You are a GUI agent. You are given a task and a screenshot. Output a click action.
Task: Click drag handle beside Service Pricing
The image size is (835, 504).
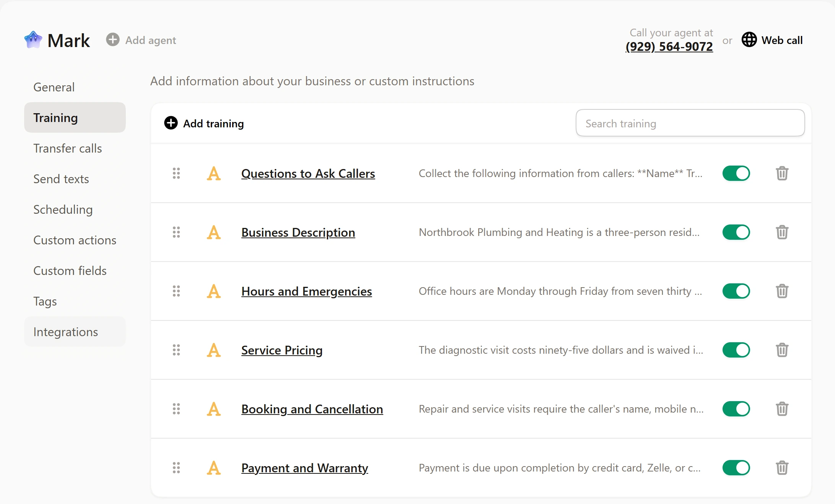[176, 350]
